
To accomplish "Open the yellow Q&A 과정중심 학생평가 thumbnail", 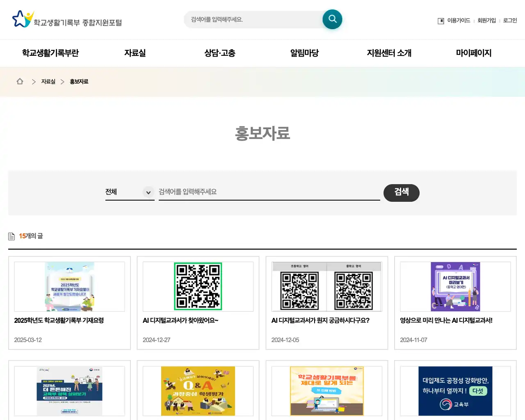I will (x=198, y=391).
